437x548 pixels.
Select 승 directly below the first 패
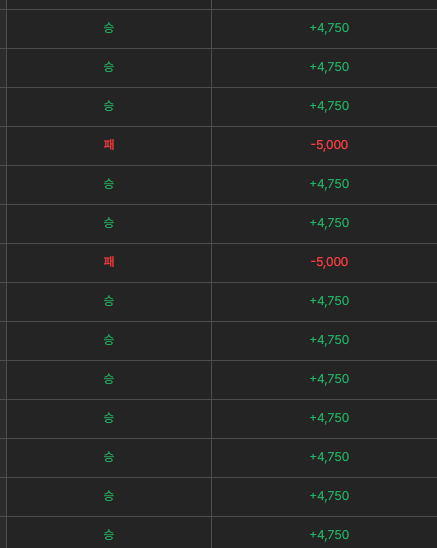point(109,184)
